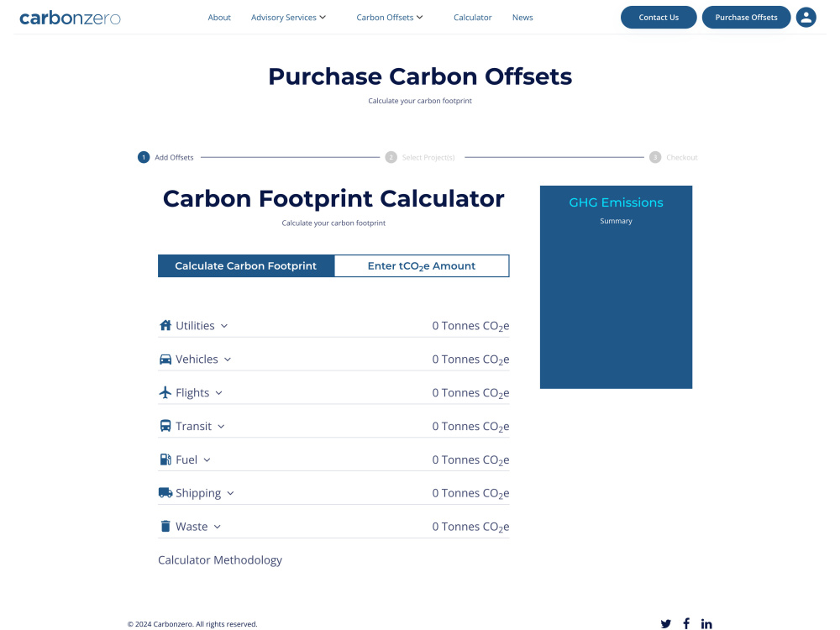840x630 pixels.
Task: Select the Calculate Carbon Footprint tab
Action: [246, 266]
